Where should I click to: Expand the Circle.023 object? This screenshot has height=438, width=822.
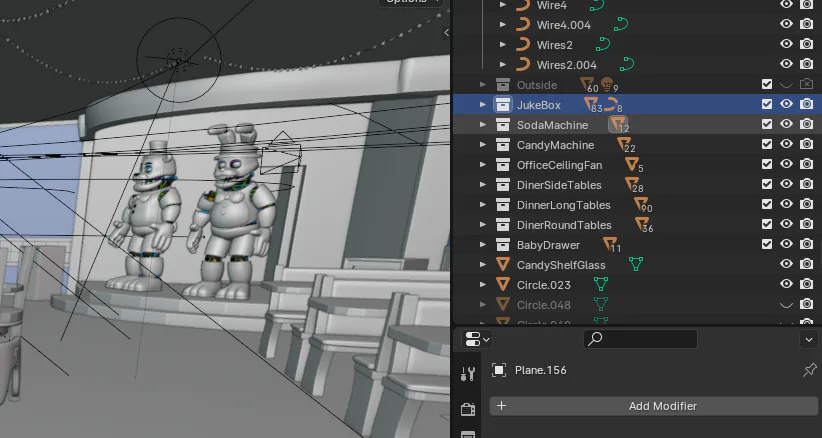coord(483,284)
